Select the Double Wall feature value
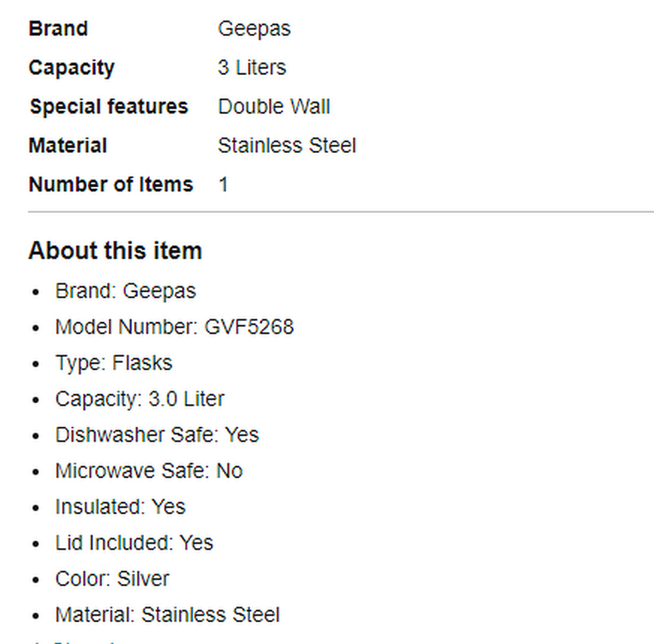Viewport: 654px width, 644px height. coord(274,106)
